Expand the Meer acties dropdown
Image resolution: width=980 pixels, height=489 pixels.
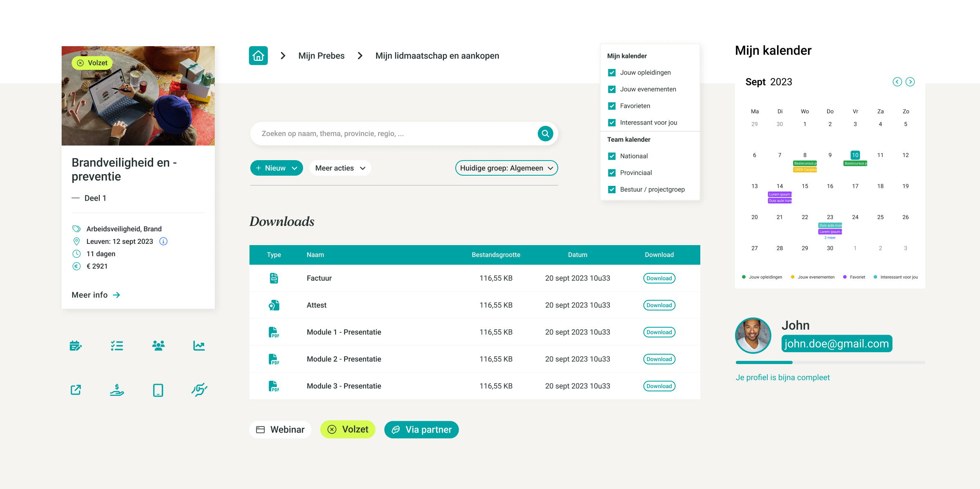(340, 168)
